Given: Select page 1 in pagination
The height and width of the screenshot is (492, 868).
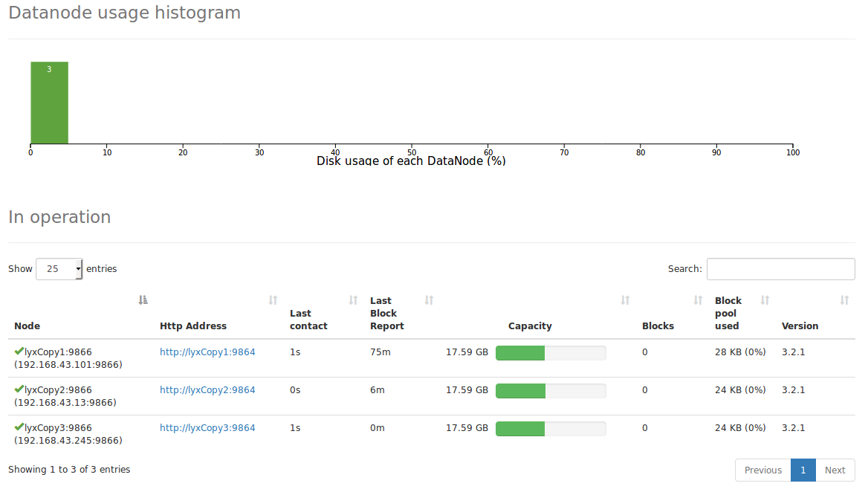Looking at the screenshot, I should [803, 470].
